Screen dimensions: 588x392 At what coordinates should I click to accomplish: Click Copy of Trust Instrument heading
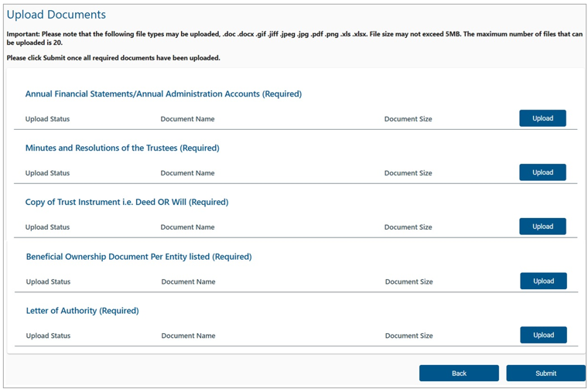pos(127,202)
